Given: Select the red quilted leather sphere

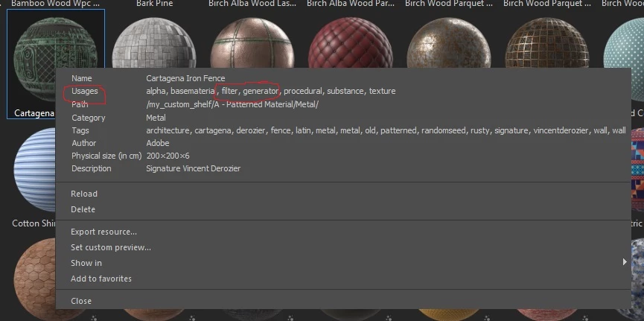Looking at the screenshot, I should [351, 42].
